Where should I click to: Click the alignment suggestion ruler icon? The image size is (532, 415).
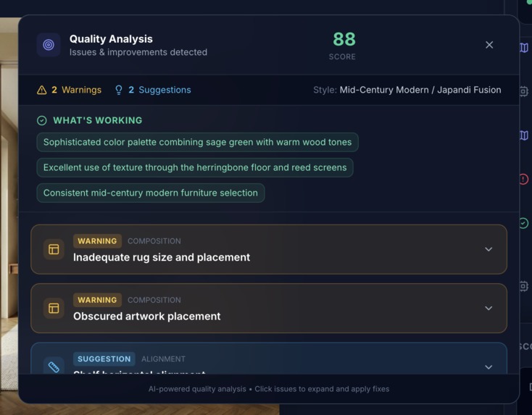pos(54,366)
